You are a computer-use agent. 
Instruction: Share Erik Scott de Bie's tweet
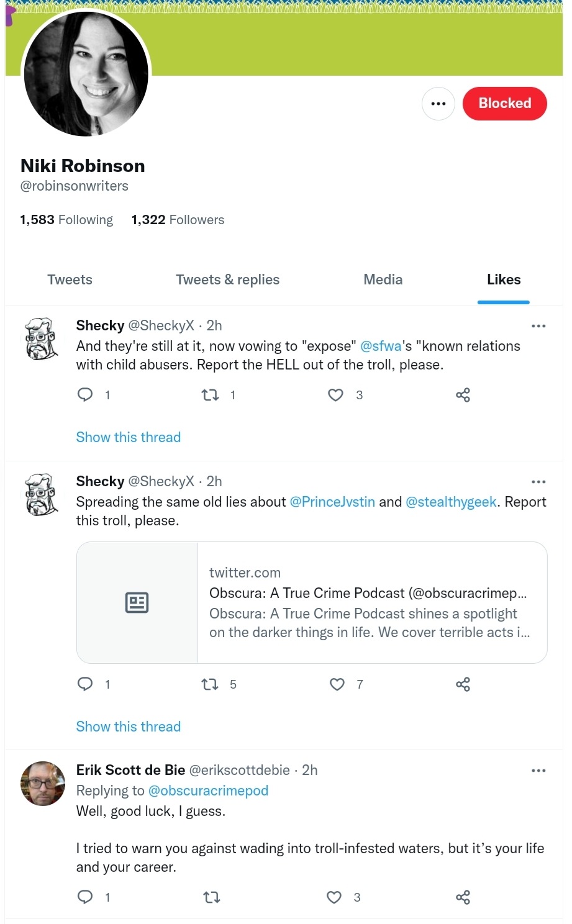[x=463, y=897]
